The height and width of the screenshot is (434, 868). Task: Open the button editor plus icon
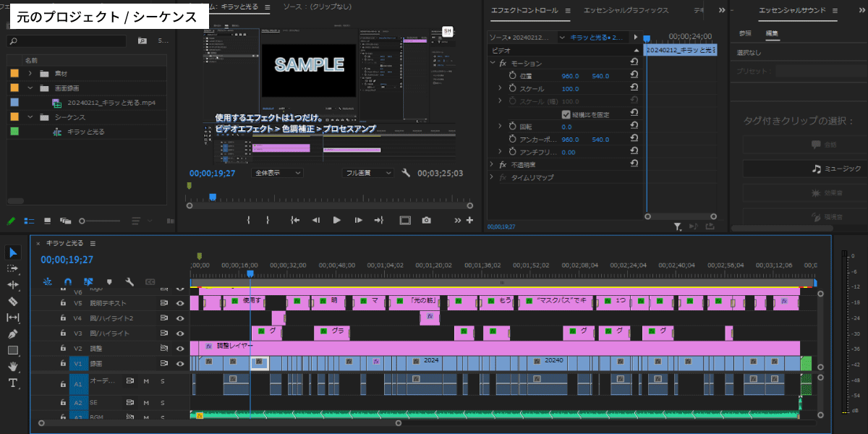pyautogui.click(x=469, y=221)
